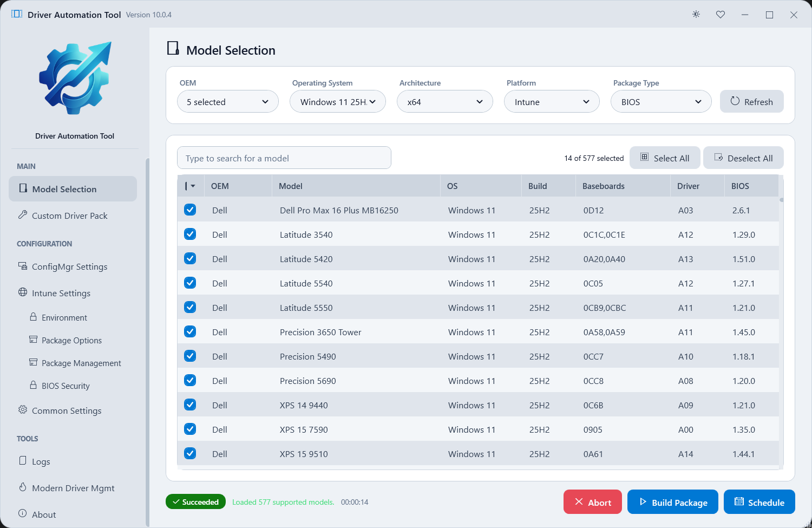The height and width of the screenshot is (528, 812).
Task: Click the 14 of 577 selected text
Action: tap(594, 158)
